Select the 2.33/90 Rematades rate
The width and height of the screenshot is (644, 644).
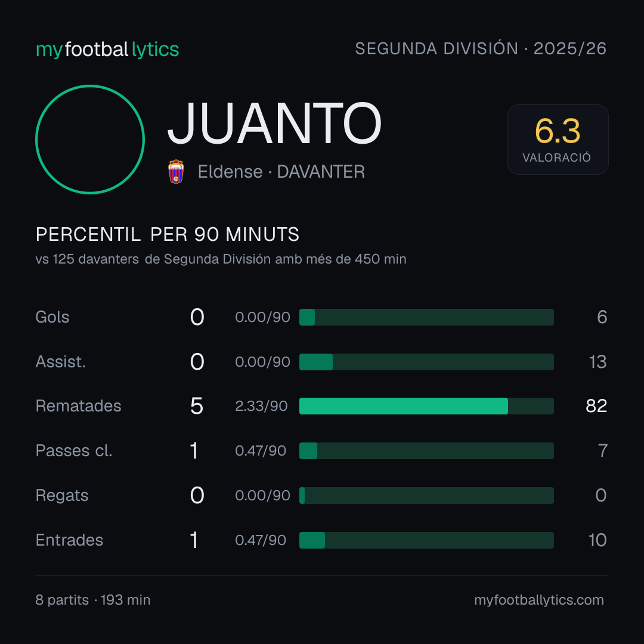tap(261, 406)
